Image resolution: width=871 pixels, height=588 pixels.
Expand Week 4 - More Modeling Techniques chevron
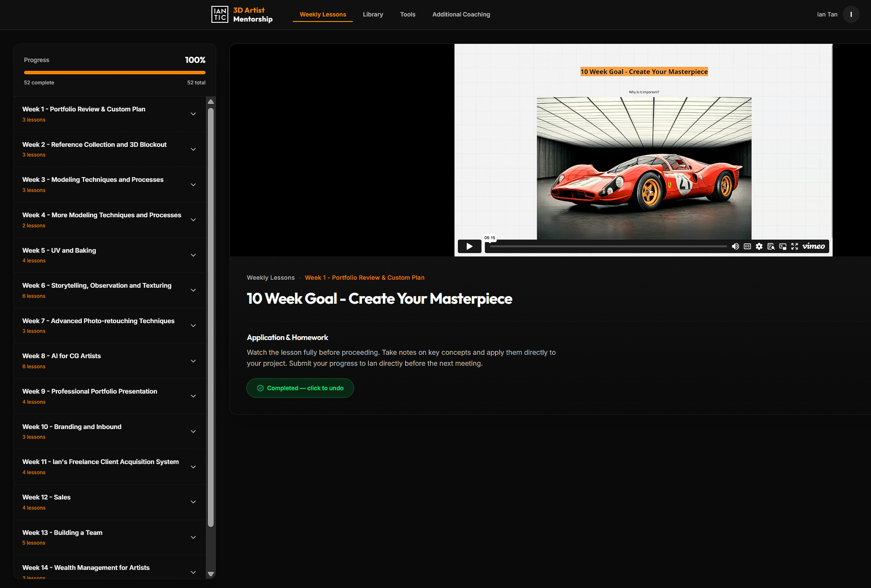[x=193, y=220]
